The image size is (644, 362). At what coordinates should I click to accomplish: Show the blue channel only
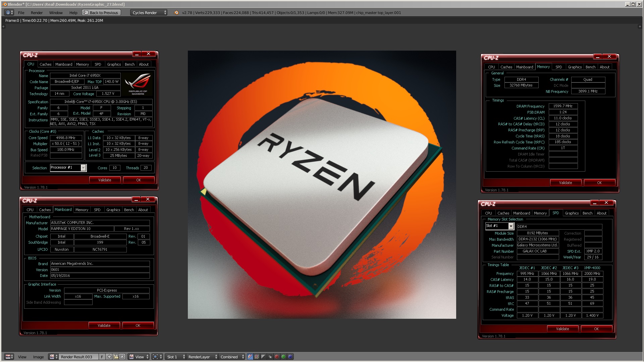pyautogui.click(x=290, y=357)
